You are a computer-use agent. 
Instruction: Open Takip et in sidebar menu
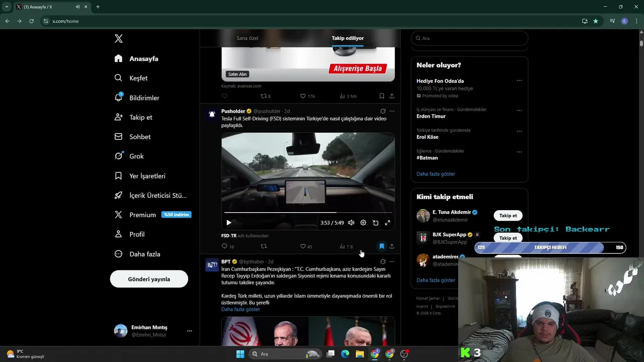[133, 117]
